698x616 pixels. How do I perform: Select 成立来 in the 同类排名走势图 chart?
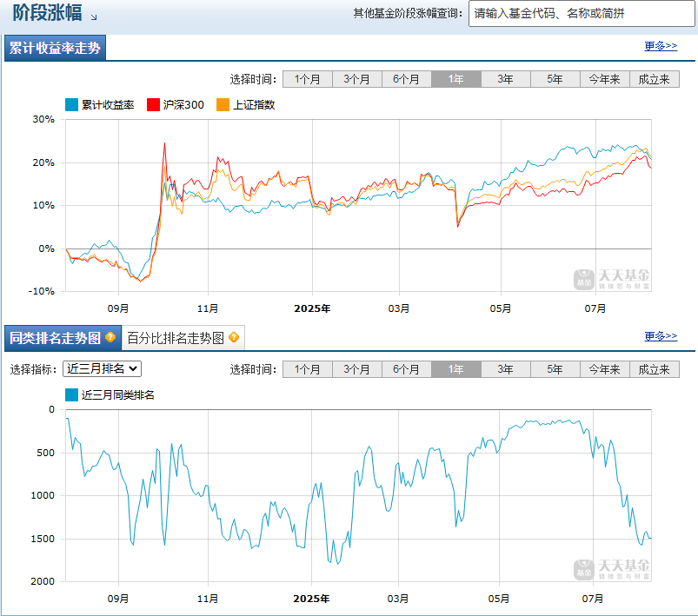tap(655, 369)
